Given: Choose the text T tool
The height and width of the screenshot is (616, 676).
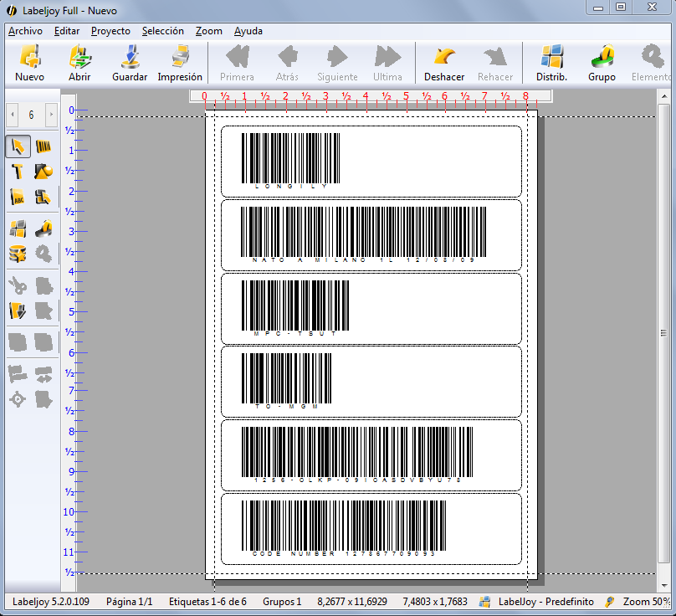Looking at the screenshot, I should pyautogui.click(x=18, y=172).
